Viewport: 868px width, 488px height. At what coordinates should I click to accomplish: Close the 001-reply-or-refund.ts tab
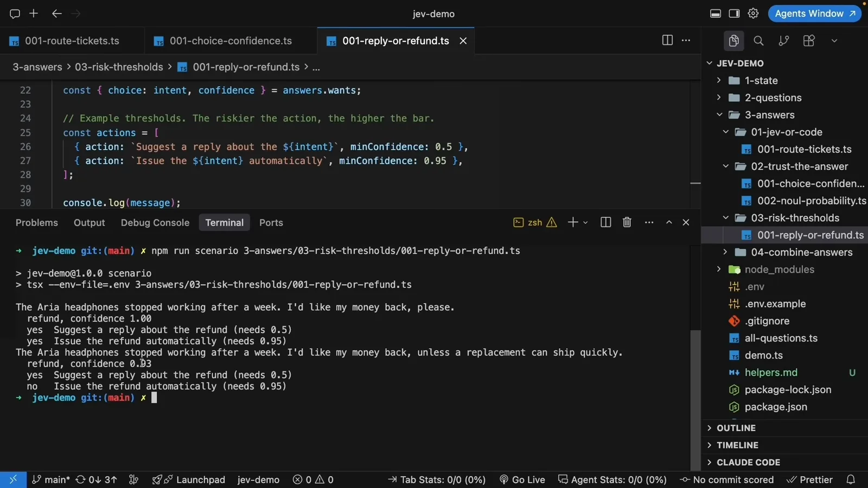click(463, 41)
